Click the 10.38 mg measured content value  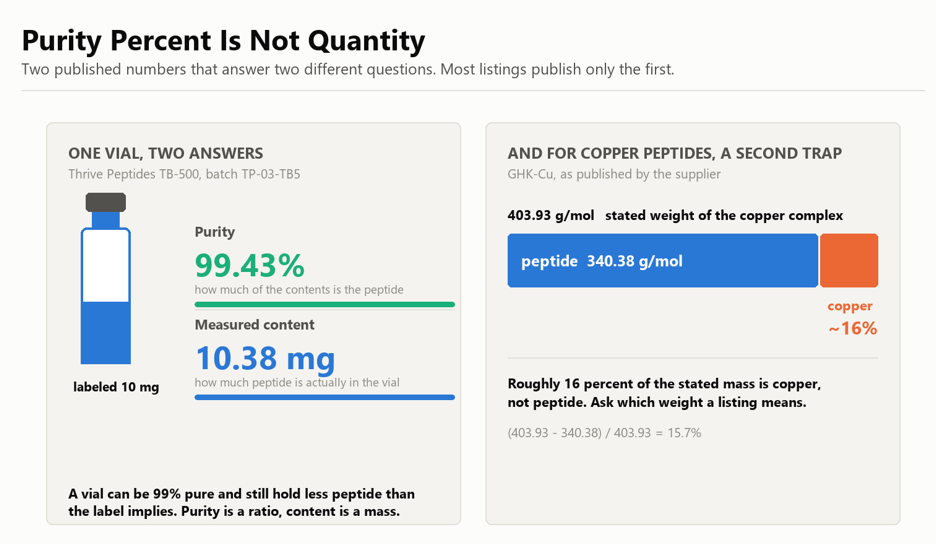click(x=265, y=358)
